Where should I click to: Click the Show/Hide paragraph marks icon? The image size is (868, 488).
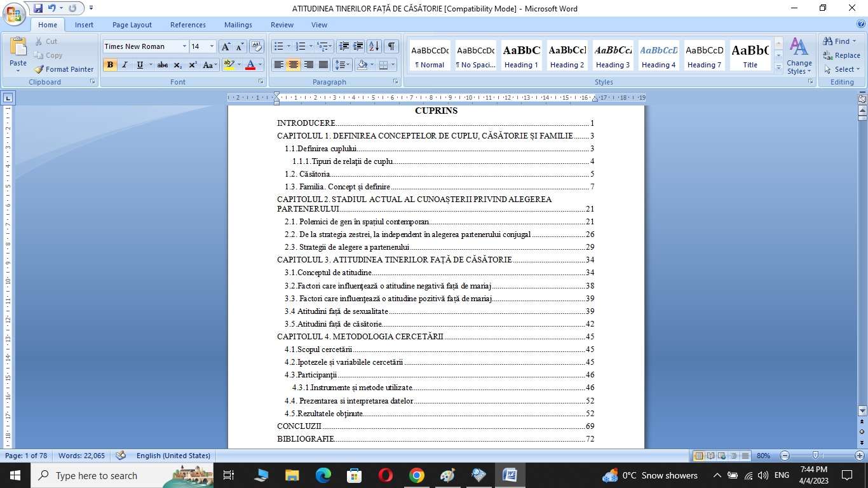[391, 46]
